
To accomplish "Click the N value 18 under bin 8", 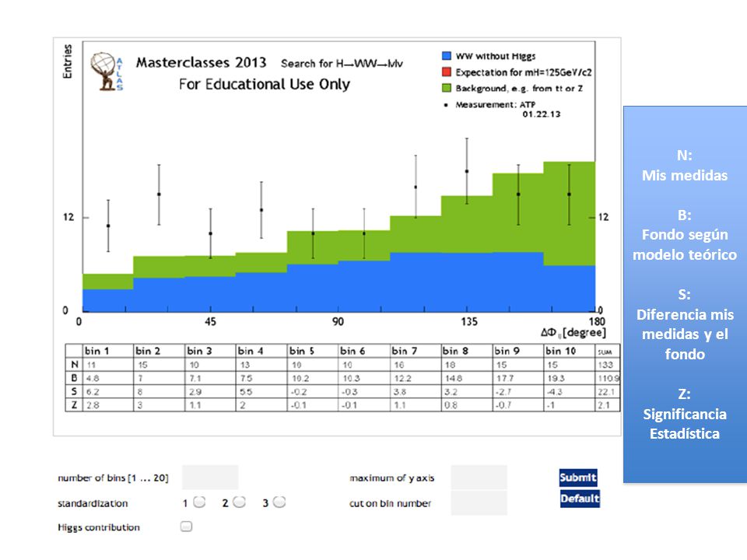I will click(x=450, y=365).
